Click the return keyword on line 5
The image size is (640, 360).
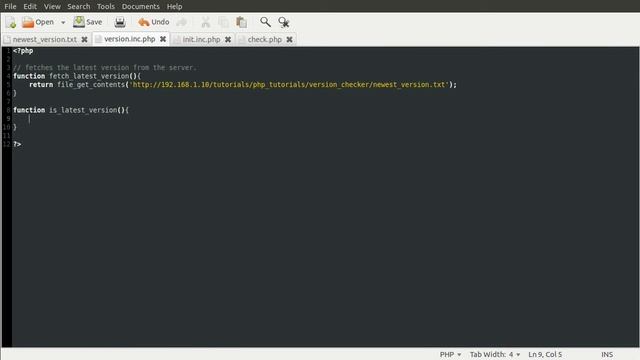[x=41, y=85]
